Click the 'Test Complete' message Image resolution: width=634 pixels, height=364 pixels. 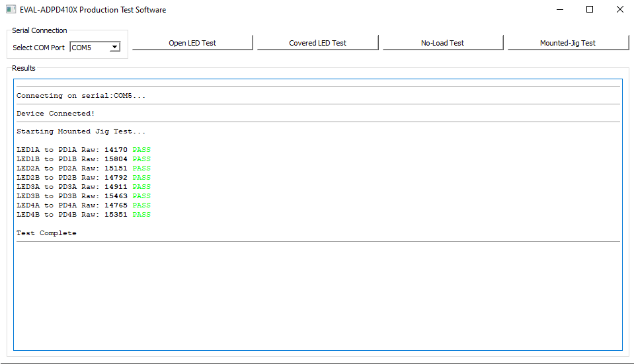click(x=46, y=233)
